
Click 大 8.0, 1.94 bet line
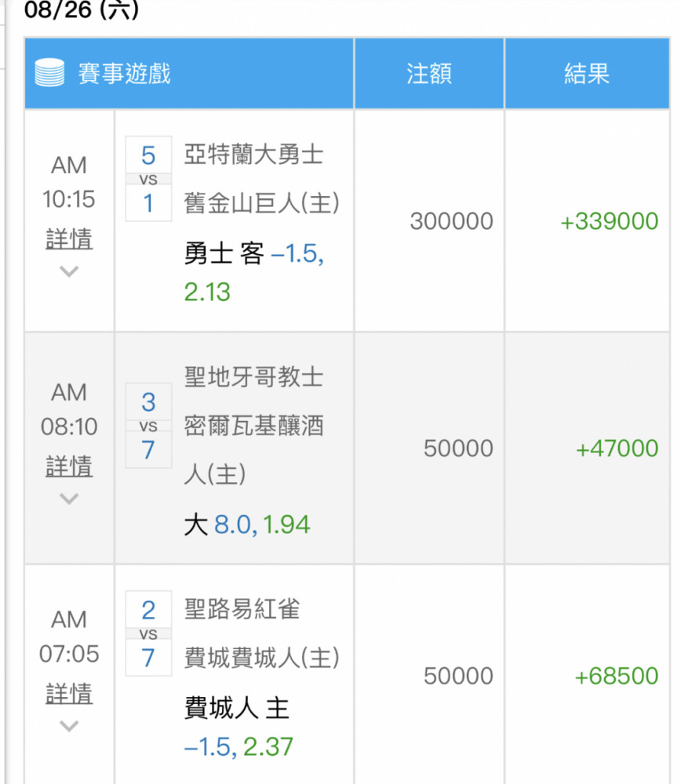[x=247, y=524]
